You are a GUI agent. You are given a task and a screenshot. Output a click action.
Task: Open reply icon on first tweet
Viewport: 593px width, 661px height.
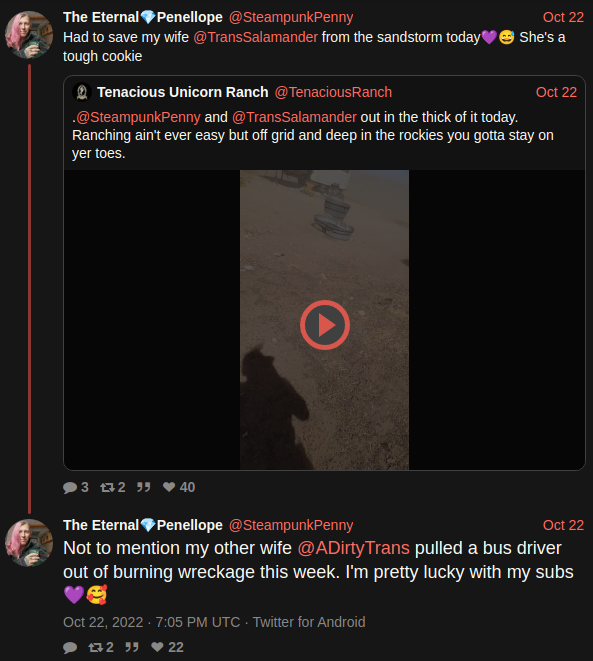70,487
